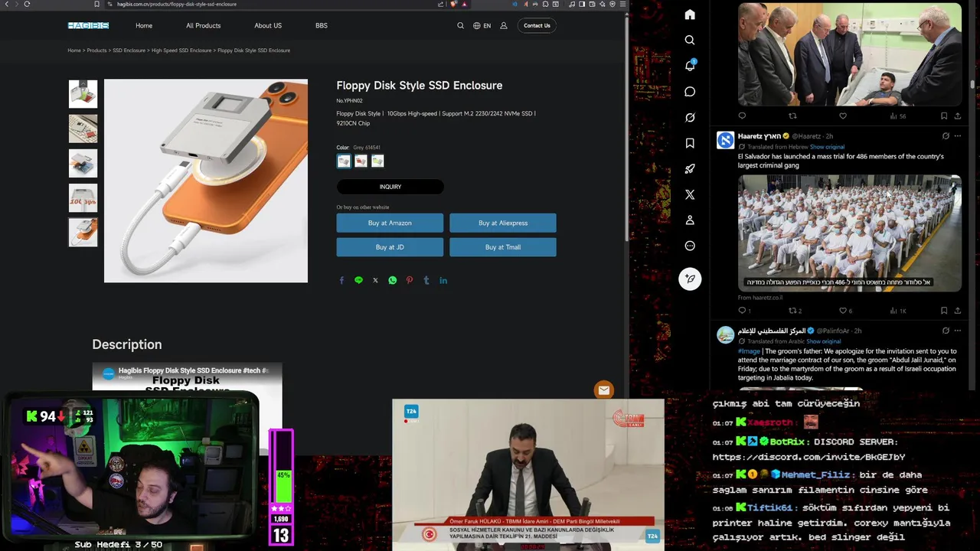Click the browser address bar URL
This screenshot has width=980, height=551.
(x=176, y=4)
